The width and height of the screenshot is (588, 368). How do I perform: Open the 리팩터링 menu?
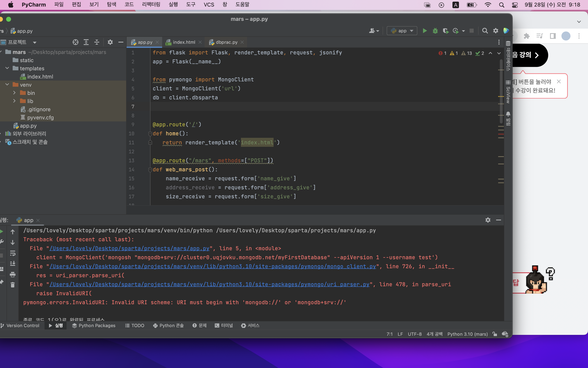pos(151,5)
